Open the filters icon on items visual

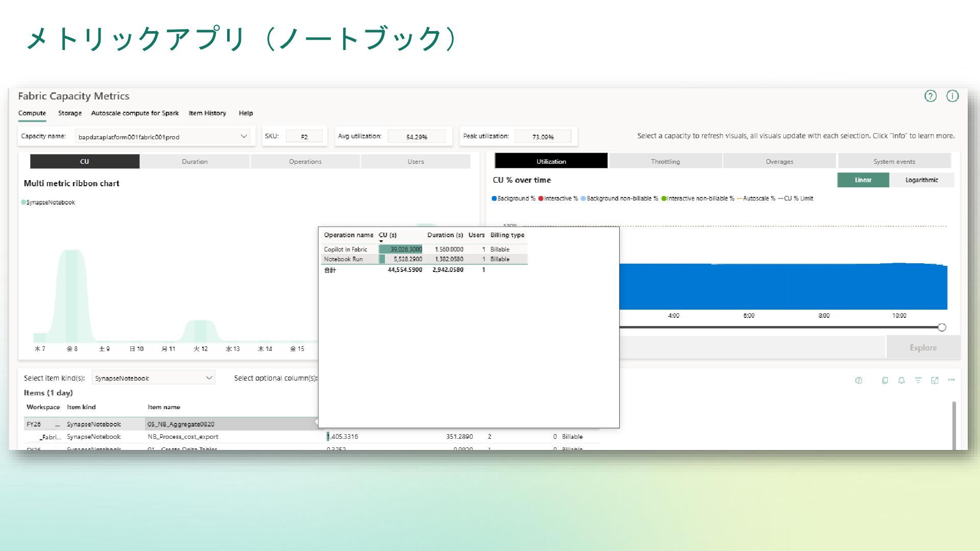point(918,380)
